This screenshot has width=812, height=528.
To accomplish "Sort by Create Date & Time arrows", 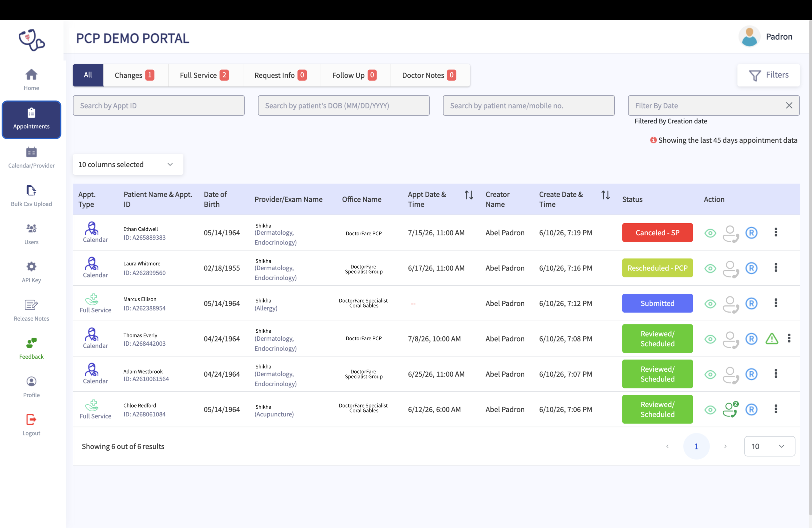I will [x=605, y=195].
